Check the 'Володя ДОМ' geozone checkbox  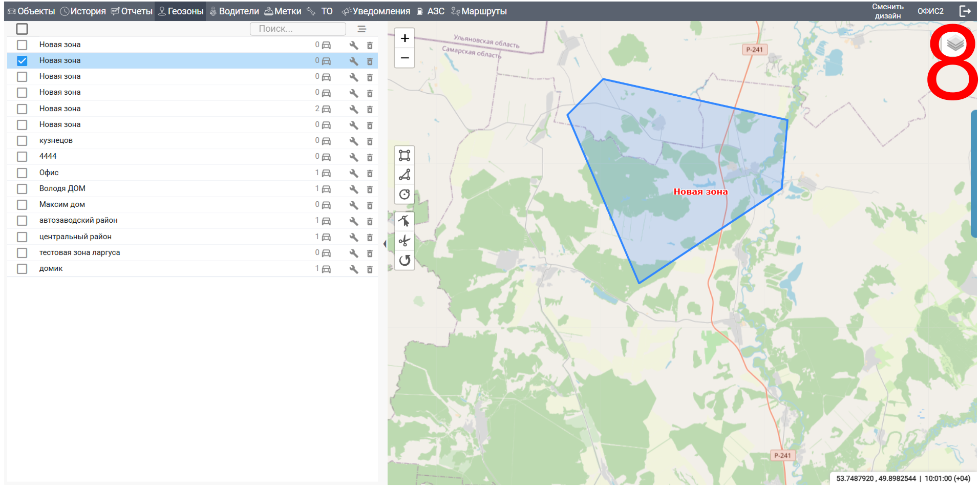[22, 189]
